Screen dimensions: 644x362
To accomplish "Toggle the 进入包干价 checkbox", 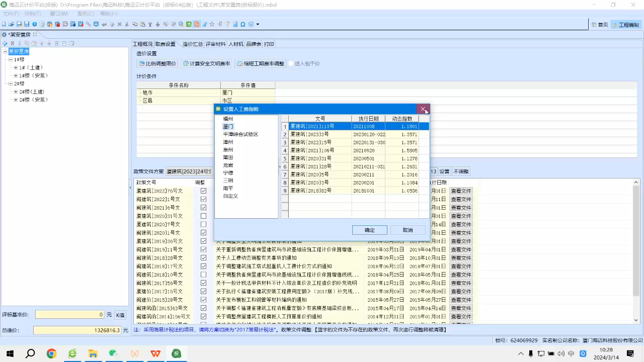I will pyautogui.click(x=291, y=63).
